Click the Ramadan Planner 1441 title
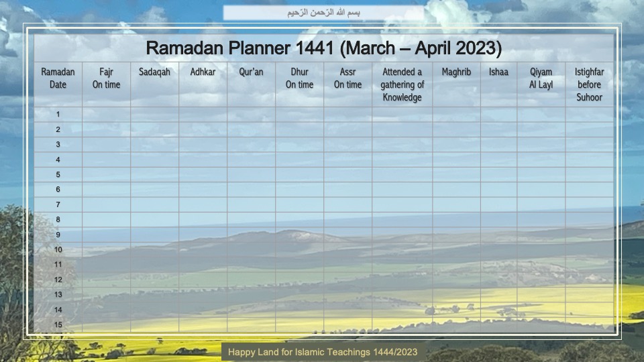This screenshot has width=644, height=362. [x=323, y=48]
